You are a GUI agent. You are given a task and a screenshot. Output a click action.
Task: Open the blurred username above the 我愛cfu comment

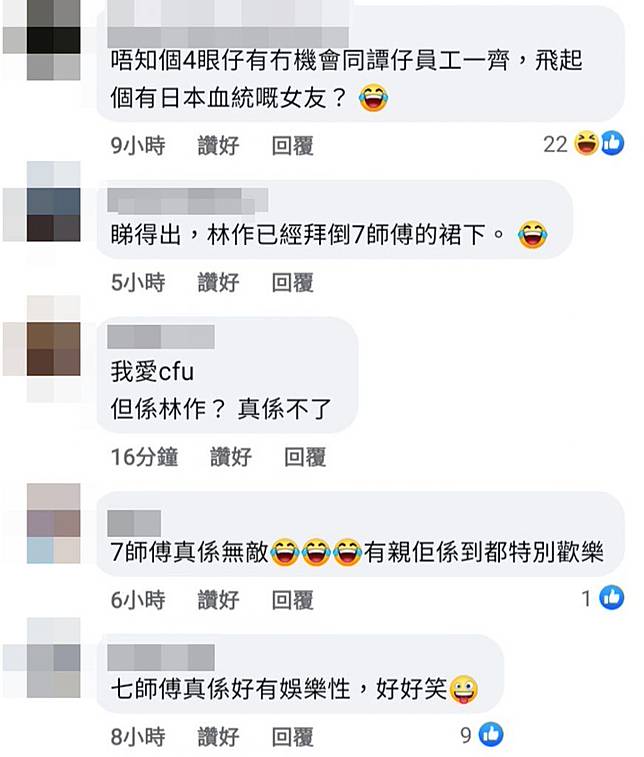(161, 336)
